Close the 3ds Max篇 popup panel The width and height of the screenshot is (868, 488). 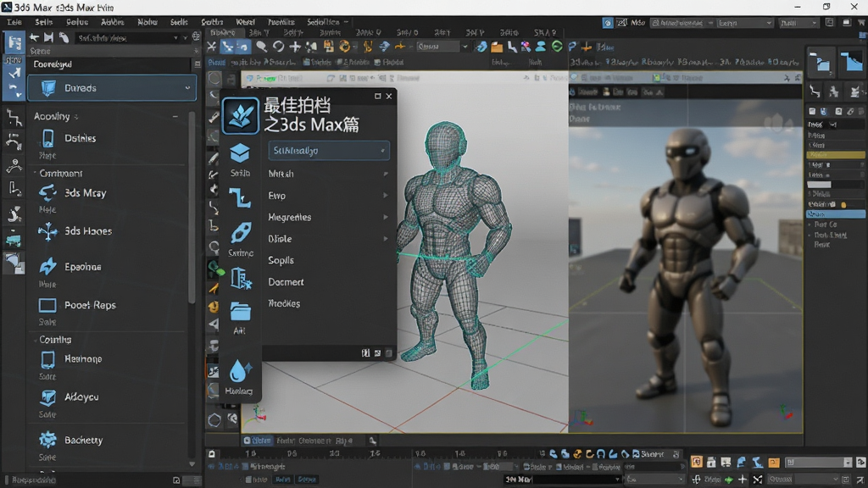coord(389,97)
